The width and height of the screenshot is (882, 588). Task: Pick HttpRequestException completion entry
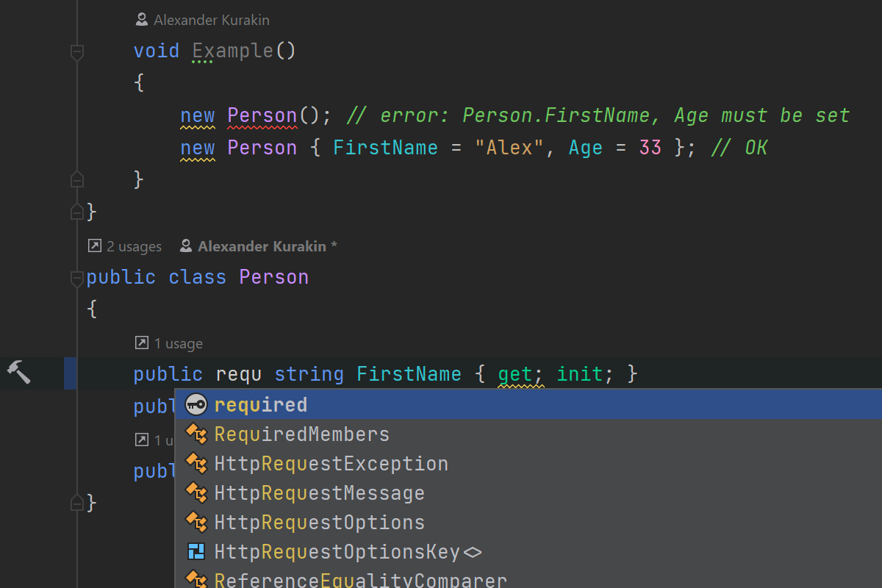(x=331, y=464)
